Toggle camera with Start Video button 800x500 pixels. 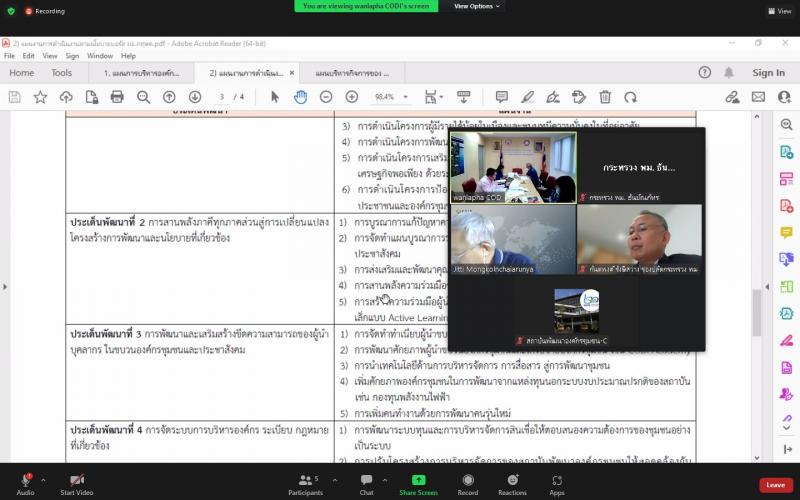coord(77,485)
